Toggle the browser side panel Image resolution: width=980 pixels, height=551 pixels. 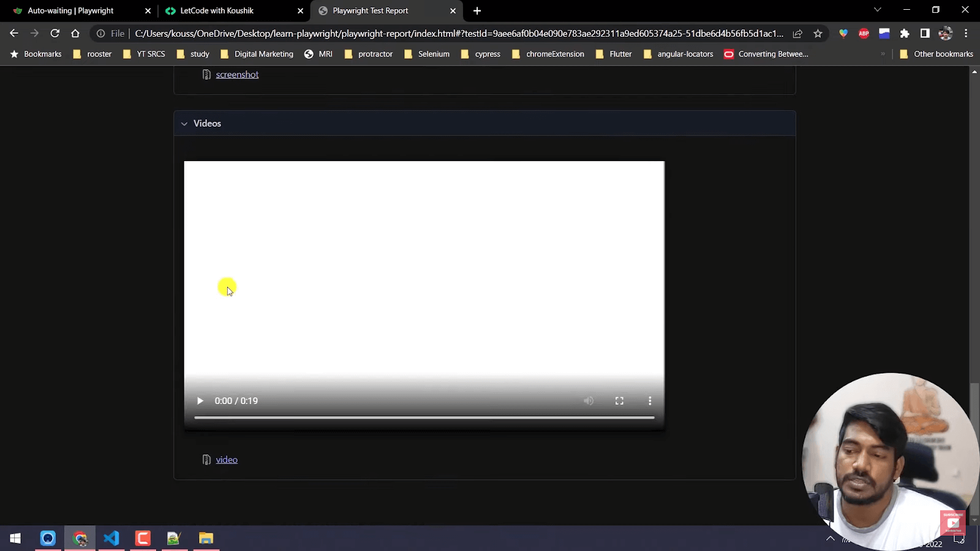(x=925, y=34)
